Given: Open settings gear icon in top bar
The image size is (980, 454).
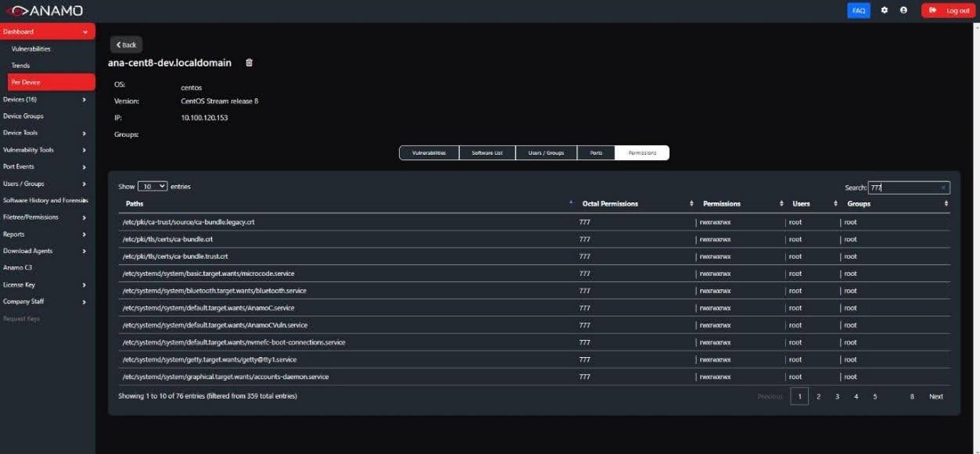Looking at the screenshot, I should (885, 11).
